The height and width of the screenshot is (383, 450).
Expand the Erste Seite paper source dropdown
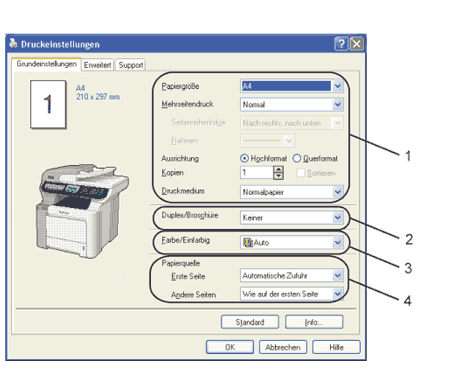coord(338,276)
